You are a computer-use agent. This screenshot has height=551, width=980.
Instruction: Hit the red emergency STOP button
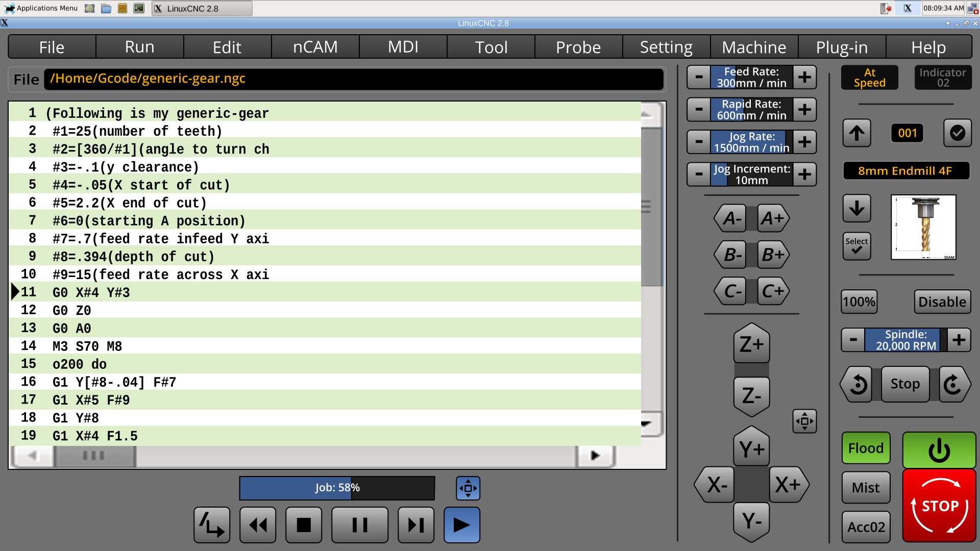(939, 506)
